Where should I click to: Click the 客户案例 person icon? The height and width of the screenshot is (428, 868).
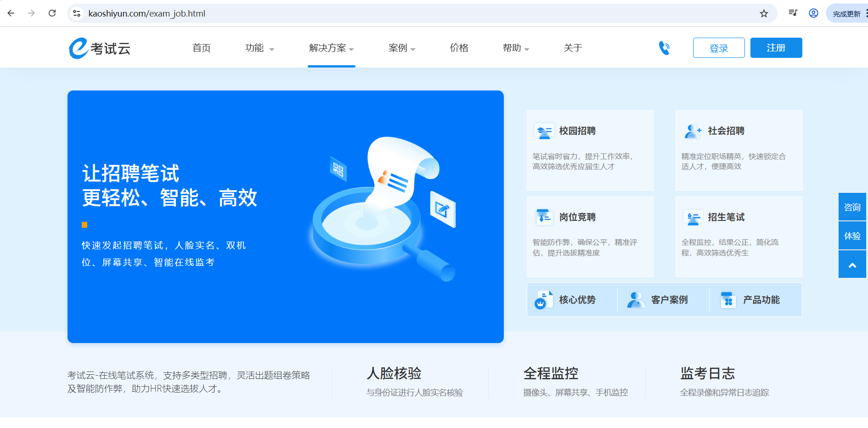tap(636, 300)
